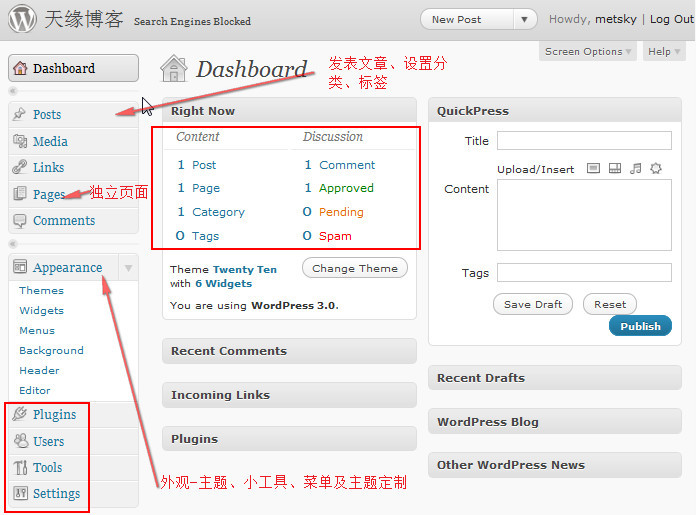Viewport: 696px width, 515px height.
Task: Open the New Post dropdown arrow
Action: (524, 20)
